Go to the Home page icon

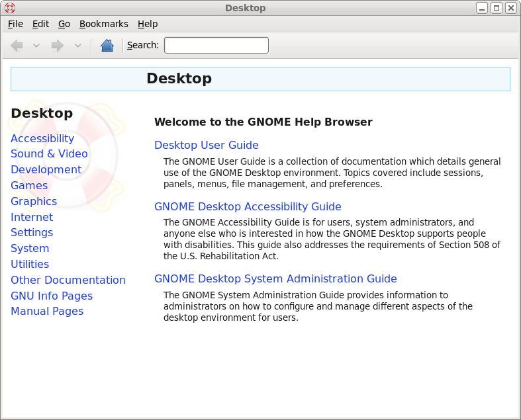pyautogui.click(x=107, y=46)
